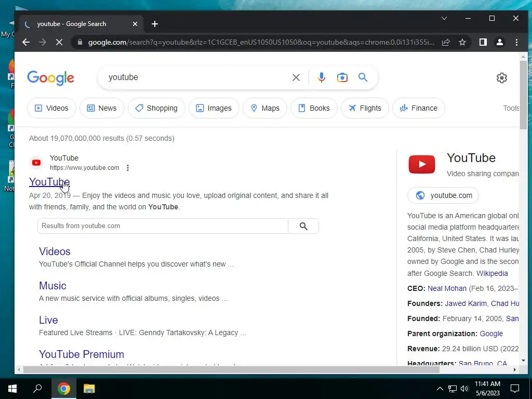Focus the Google search input field
This screenshot has width=532, height=399.
point(197,77)
